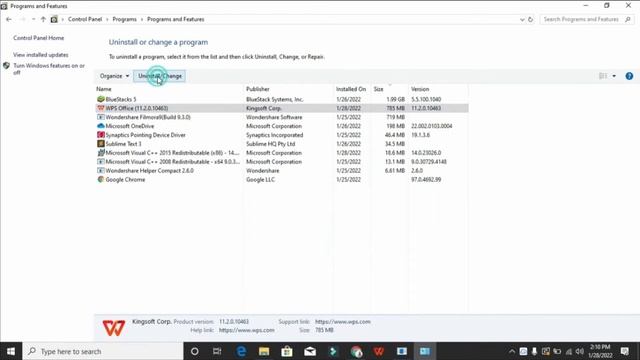Image resolution: width=640 pixels, height=360 pixels.
Task: Go back with the back arrow
Action: [x=9, y=19]
